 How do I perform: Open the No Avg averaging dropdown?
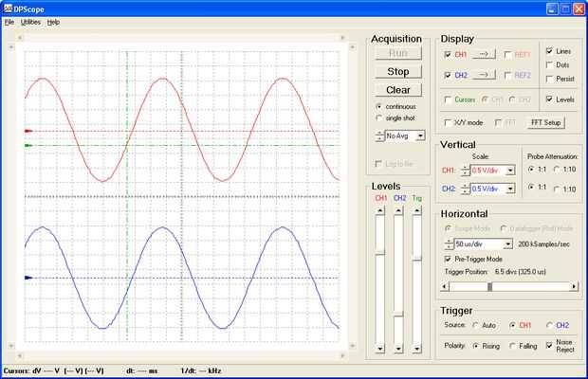click(x=421, y=135)
